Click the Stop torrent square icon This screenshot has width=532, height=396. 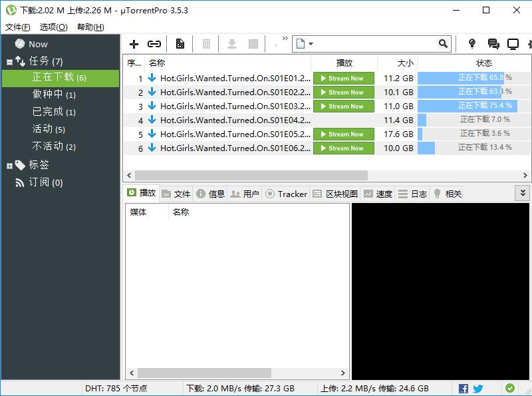(253, 44)
